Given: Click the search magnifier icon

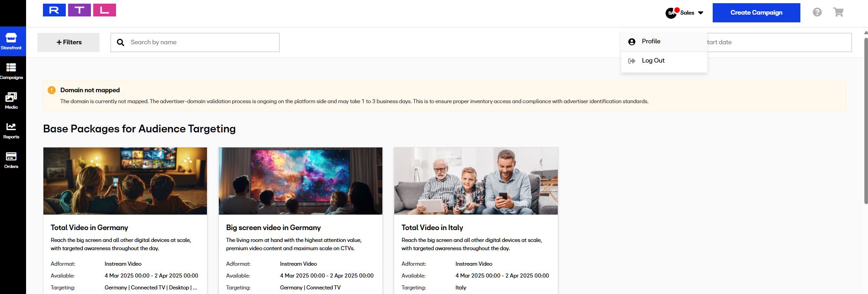Looking at the screenshot, I should pyautogui.click(x=121, y=42).
